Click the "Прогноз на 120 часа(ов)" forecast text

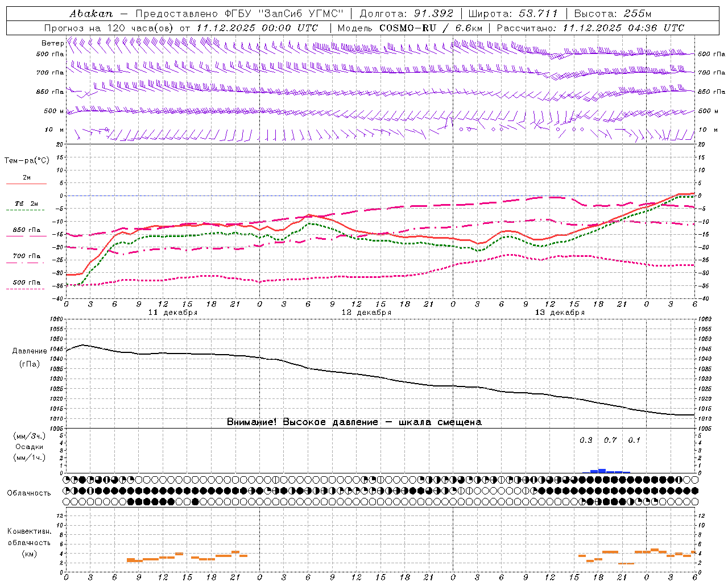coord(109,28)
